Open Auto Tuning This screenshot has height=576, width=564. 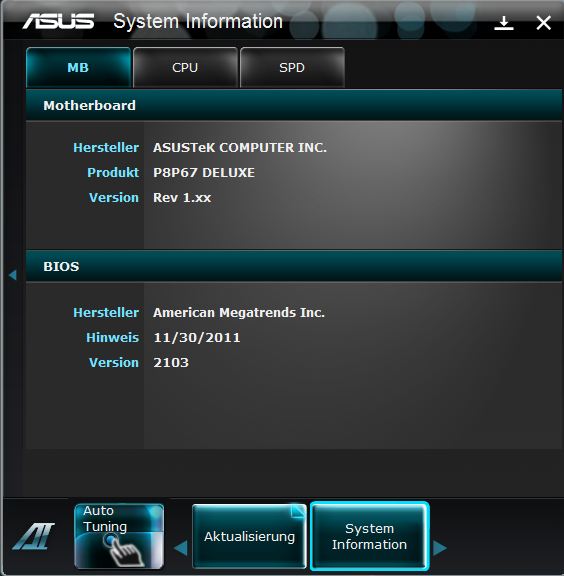click(x=119, y=536)
